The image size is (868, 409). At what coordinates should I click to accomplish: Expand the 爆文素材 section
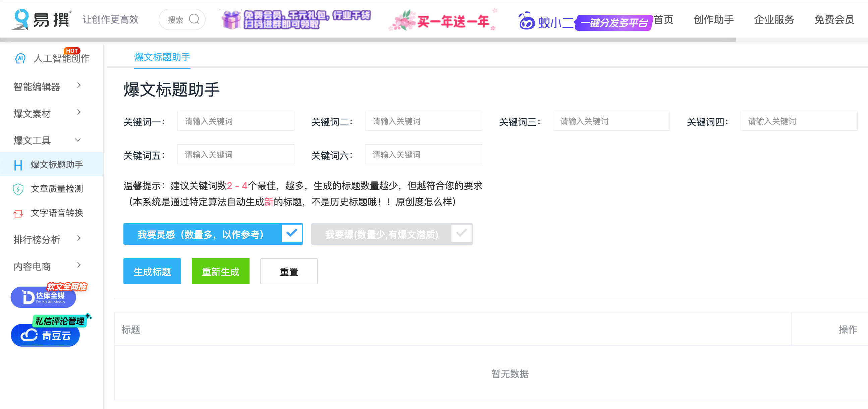tap(79, 112)
